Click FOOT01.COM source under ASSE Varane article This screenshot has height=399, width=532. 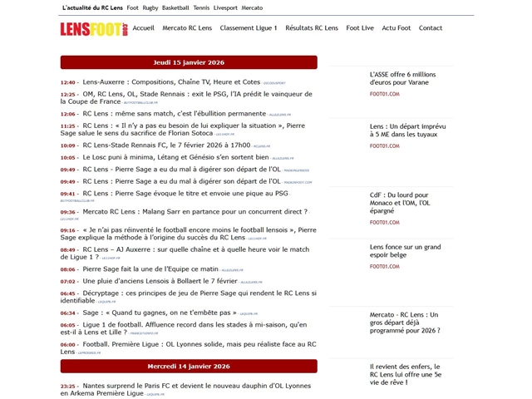click(x=385, y=94)
